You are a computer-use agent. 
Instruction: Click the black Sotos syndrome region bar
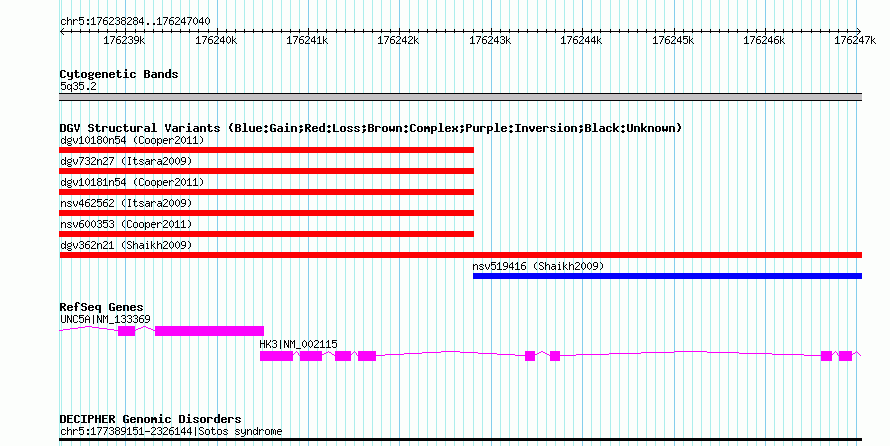pos(460,440)
